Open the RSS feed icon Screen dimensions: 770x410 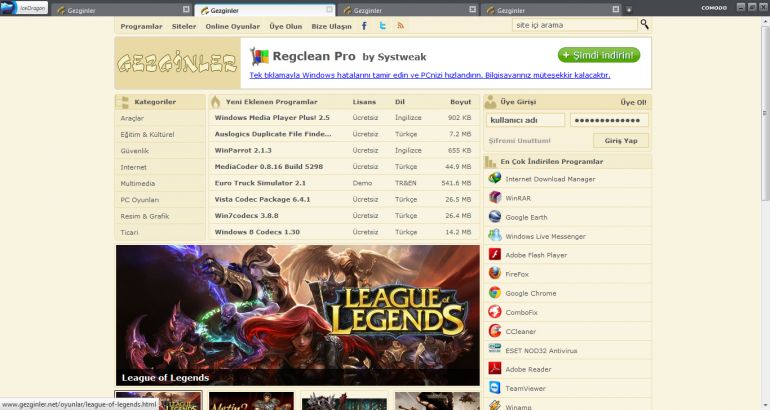click(401, 26)
